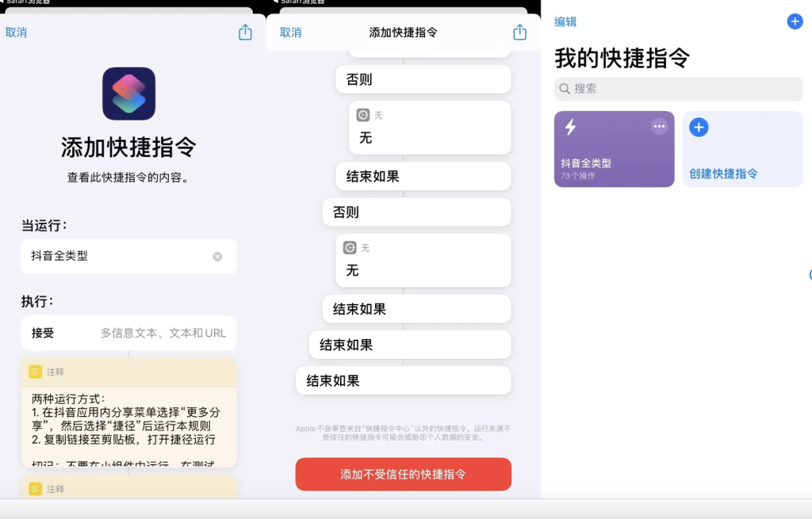
Task: Click the plus icon in 创建快捷指令 card
Action: point(699,128)
